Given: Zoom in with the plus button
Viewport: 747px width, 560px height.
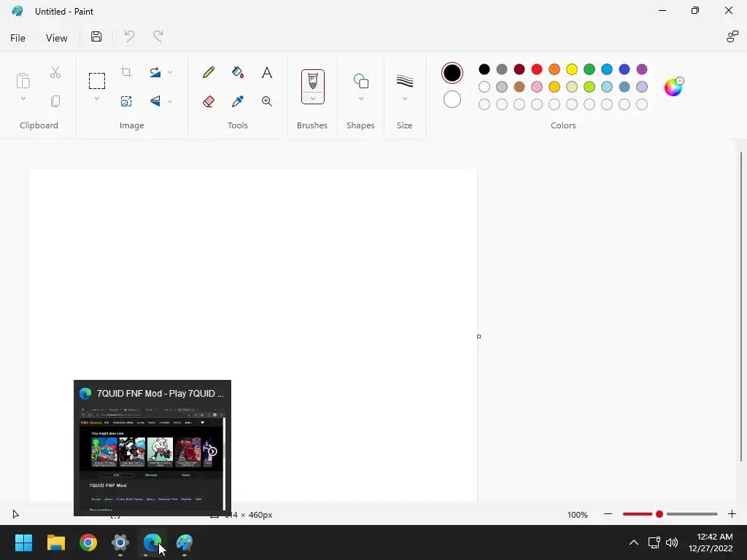Looking at the screenshot, I should [x=732, y=514].
